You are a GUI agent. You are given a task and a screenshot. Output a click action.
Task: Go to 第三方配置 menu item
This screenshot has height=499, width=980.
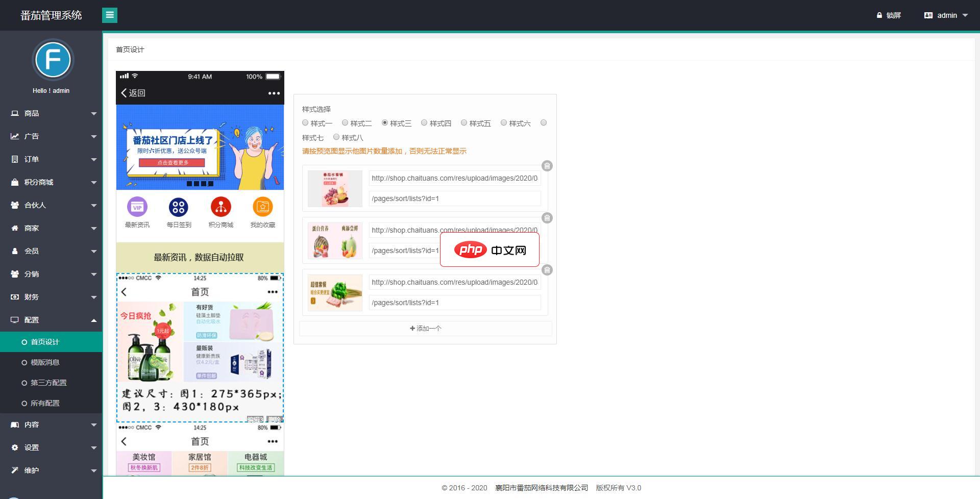[48, 383]
